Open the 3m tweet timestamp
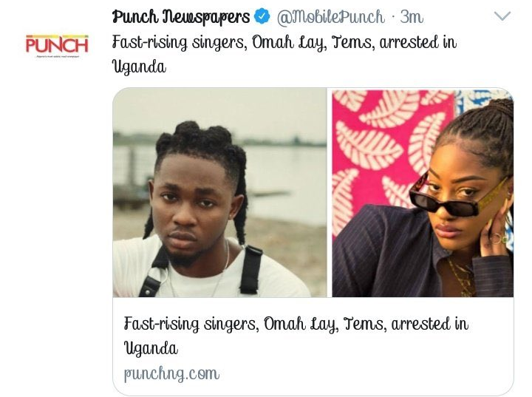The image size is (532, 397). click(412, 17)
